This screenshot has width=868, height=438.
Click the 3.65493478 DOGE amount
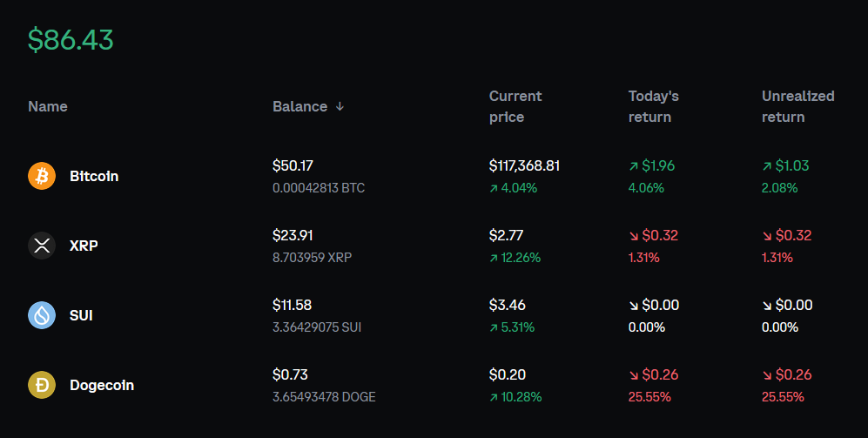coord(324,398)
